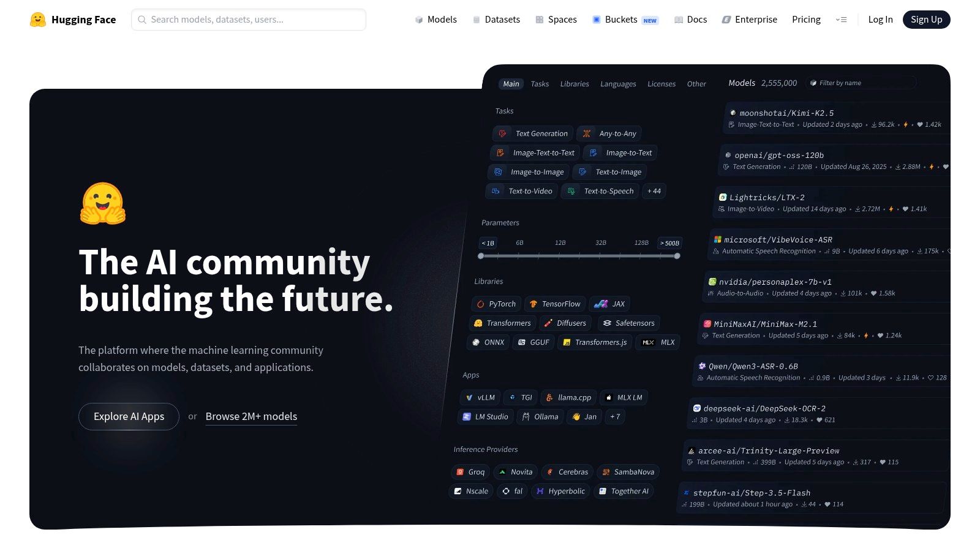Enable the Text-to-Video task filter
The height and width of the screenshot is (551, 980).
[522, 191]
